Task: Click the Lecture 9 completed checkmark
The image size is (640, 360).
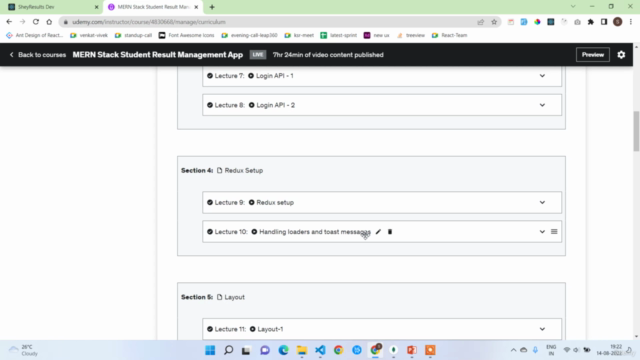Action: pos(210,202)
